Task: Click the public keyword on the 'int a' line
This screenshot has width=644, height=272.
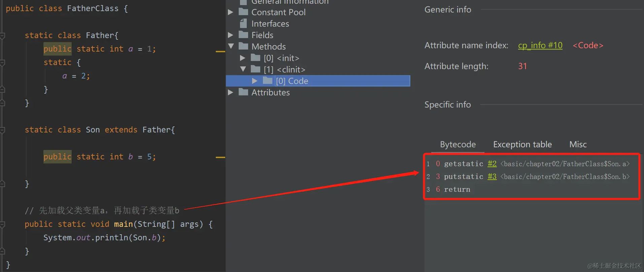Action: pos(58,49)
